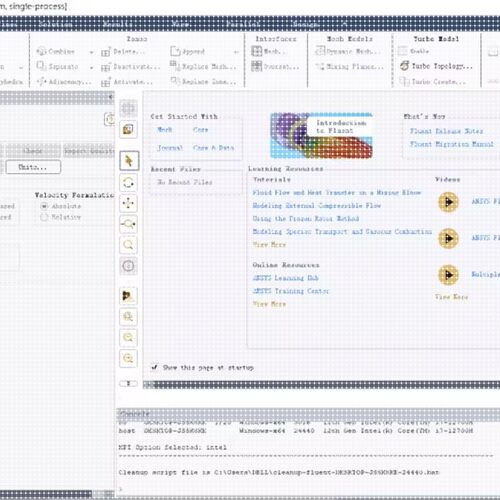Open the Case & Data link
The width and height of the screenshot is (500, 500).
(213, 147)
